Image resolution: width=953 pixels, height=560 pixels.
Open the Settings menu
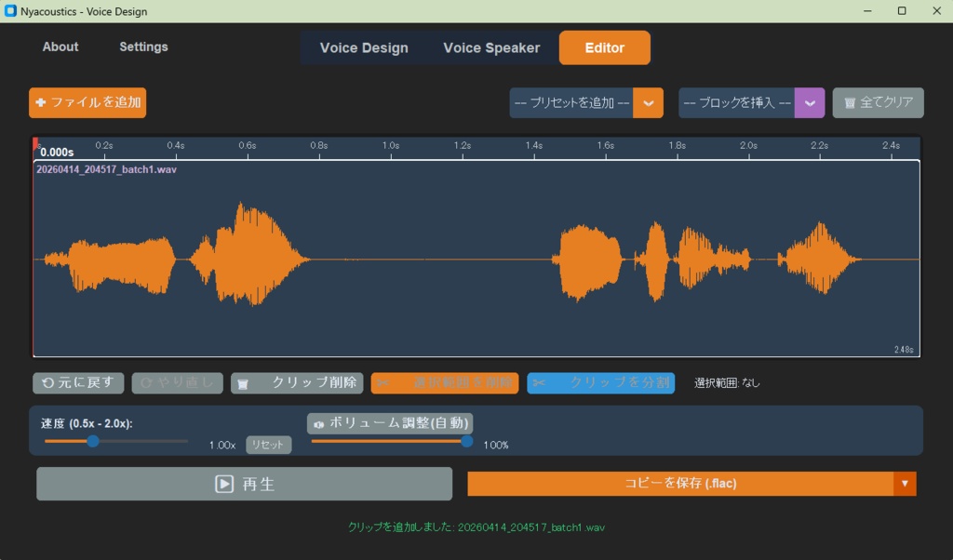click(142, 47)
